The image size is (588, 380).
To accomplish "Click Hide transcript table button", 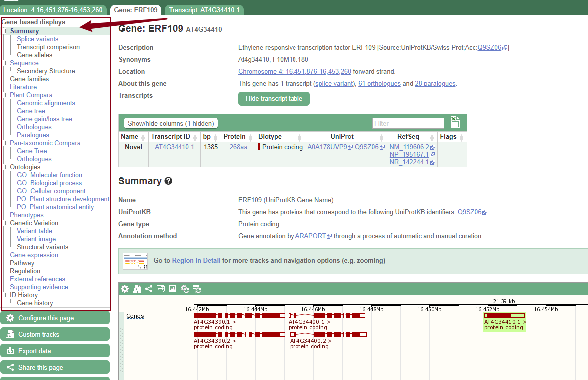I will click(274, 99).
